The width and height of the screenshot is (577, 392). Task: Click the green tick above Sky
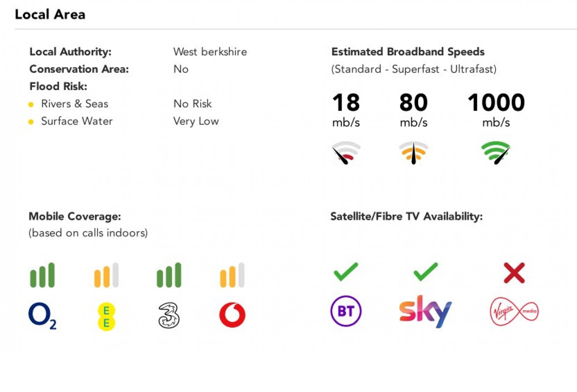pyautogui.click(x=425, y=272)
